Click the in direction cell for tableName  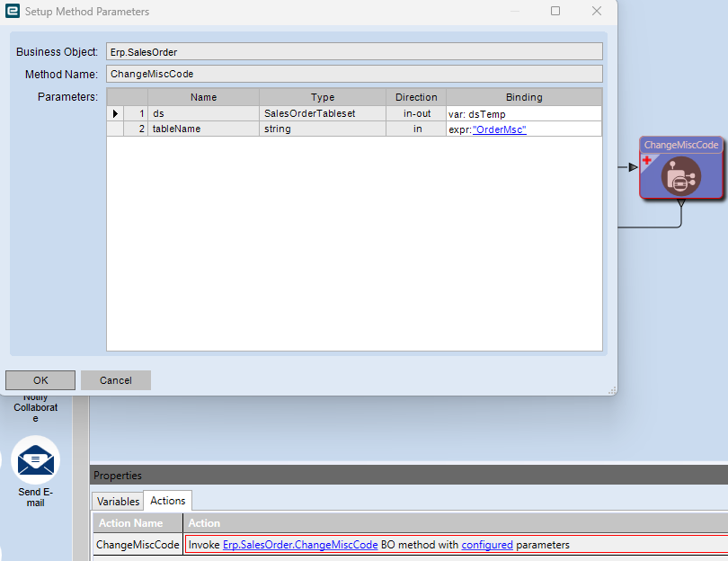click(x=416, y=129)
